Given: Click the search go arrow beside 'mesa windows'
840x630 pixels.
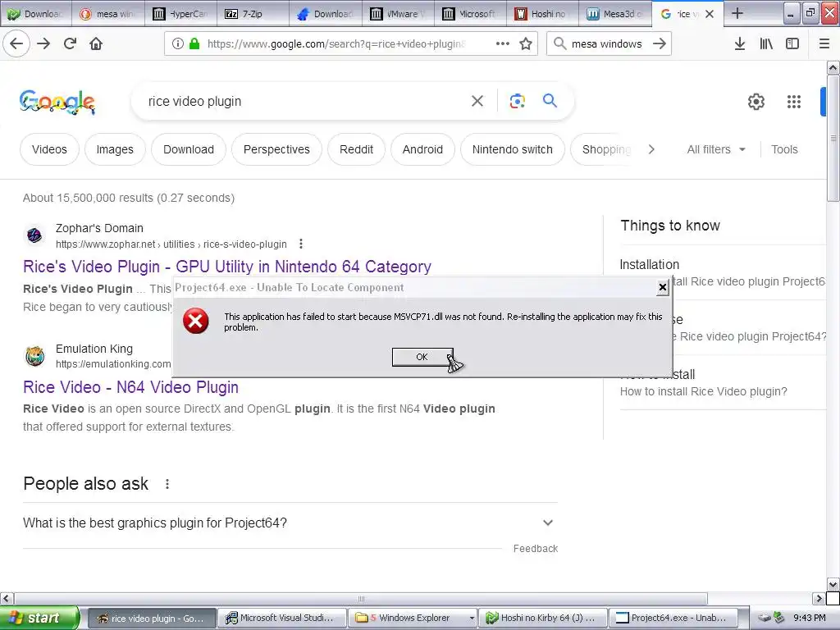Looking at the screenshot, I should pos(660,43).
